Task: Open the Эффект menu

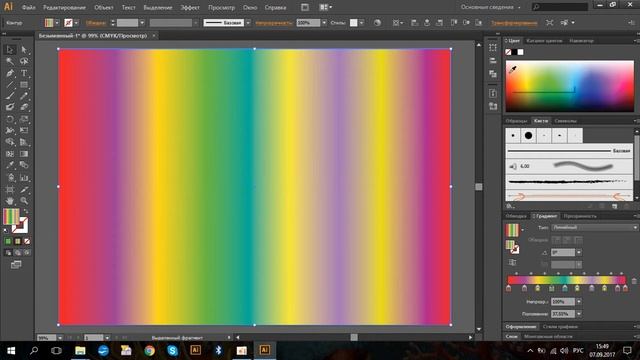Action: click(190, 7)
